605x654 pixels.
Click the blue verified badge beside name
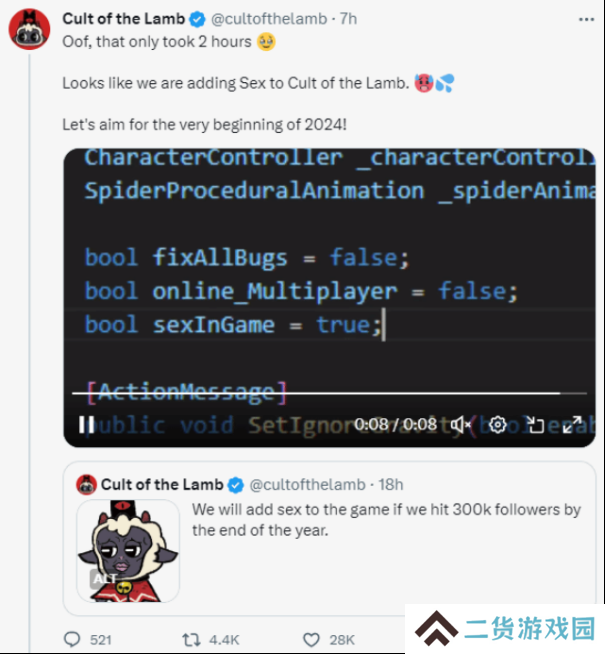197,19
